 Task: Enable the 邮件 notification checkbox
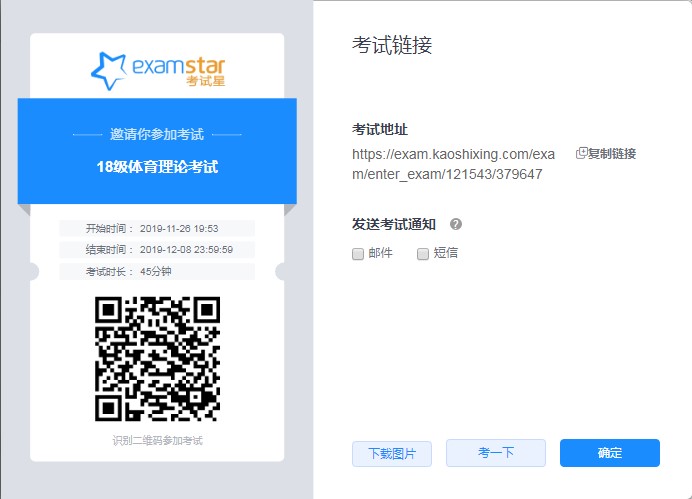click(358, 254)
